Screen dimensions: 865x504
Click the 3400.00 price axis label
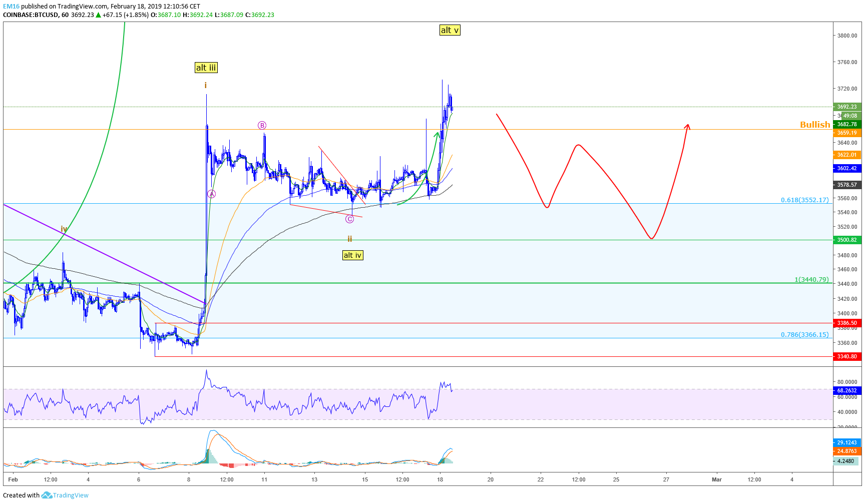[x=847, y=313]
